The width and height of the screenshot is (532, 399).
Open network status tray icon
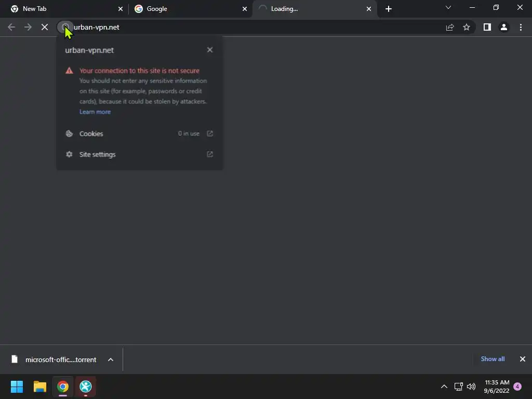(x=458, y=387)
